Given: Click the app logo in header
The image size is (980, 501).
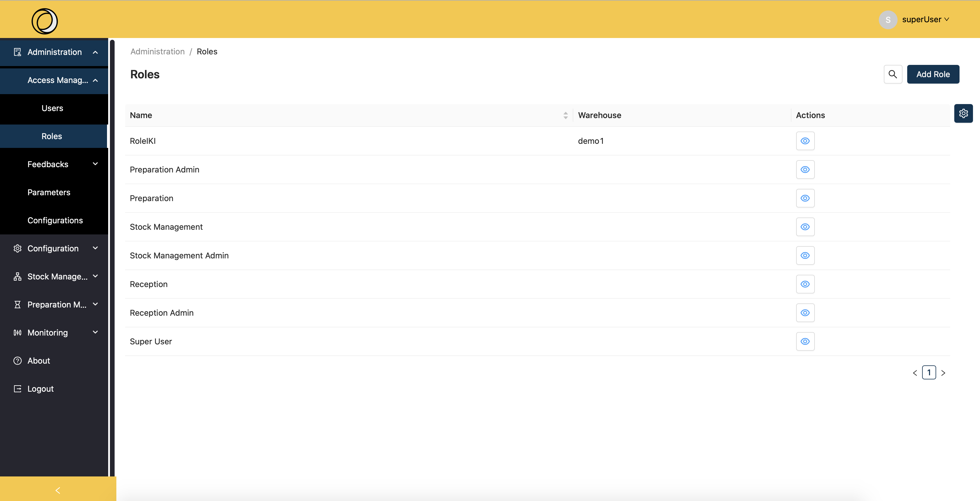Looking at the screenshot, I should point(44,21).
